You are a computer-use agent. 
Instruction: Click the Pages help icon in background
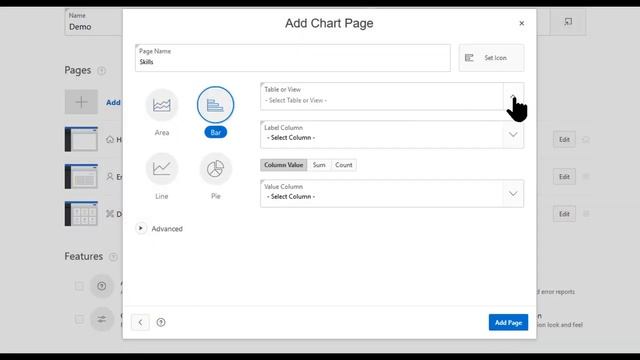(x=102, y=71)
